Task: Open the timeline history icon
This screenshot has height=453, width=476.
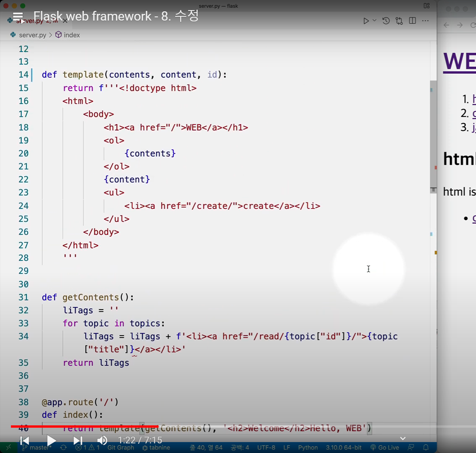Action: [386, 21]
